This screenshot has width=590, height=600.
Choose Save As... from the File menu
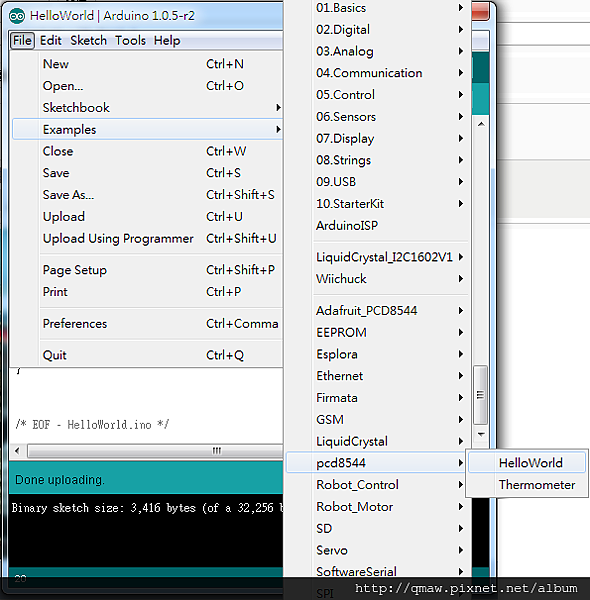(148, 195)
